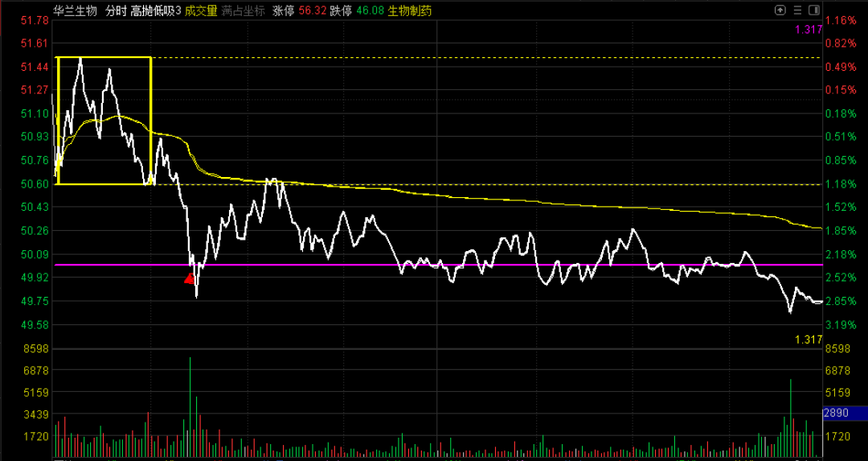Click the 3.19% percent axis label

point(841,325)
